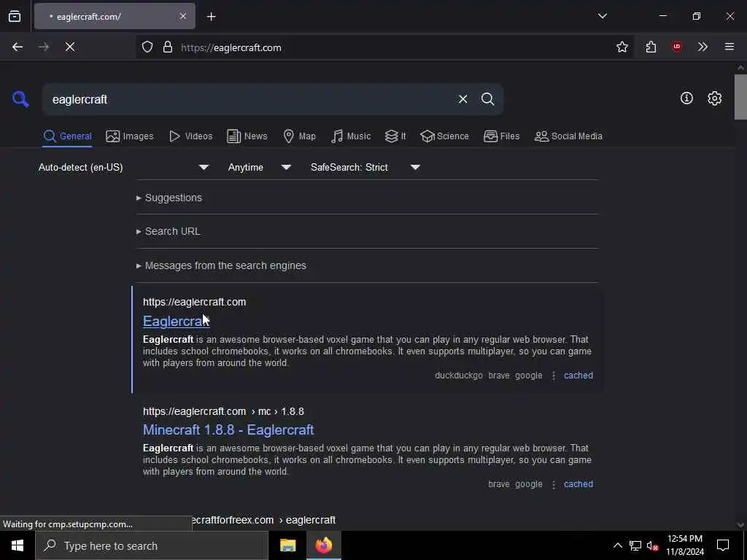Open the Eaglercraft result link

point(177,322)
